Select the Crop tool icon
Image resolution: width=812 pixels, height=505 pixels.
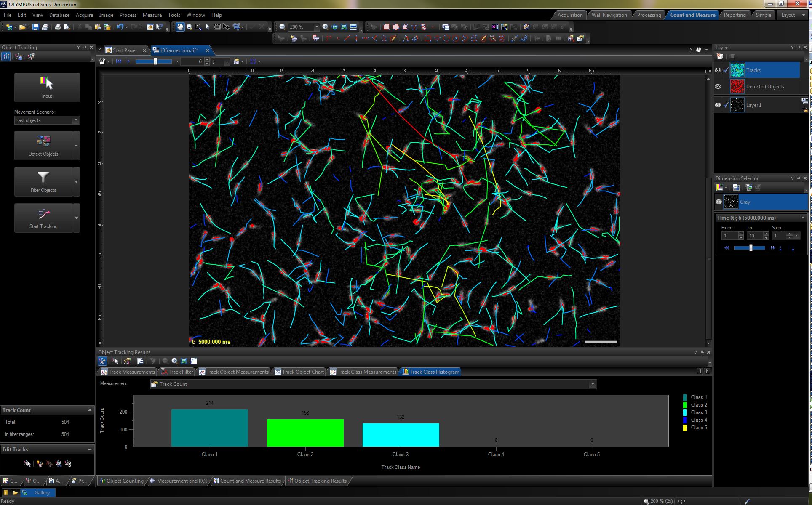[x=237, y=27]
